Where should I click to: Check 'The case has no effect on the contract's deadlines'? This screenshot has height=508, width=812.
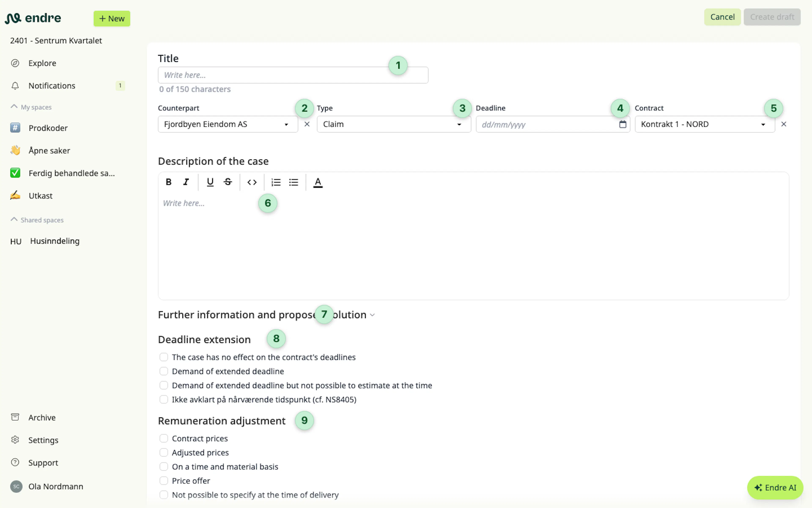(x=164, y=357)
